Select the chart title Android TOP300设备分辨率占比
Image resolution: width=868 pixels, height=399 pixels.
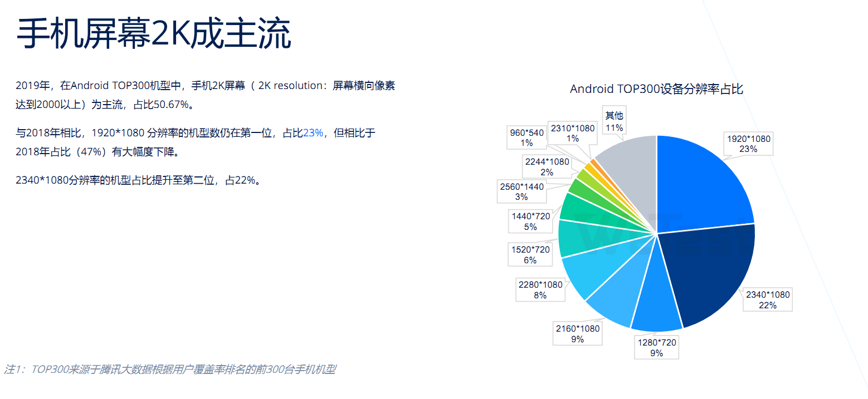(656, 89)
